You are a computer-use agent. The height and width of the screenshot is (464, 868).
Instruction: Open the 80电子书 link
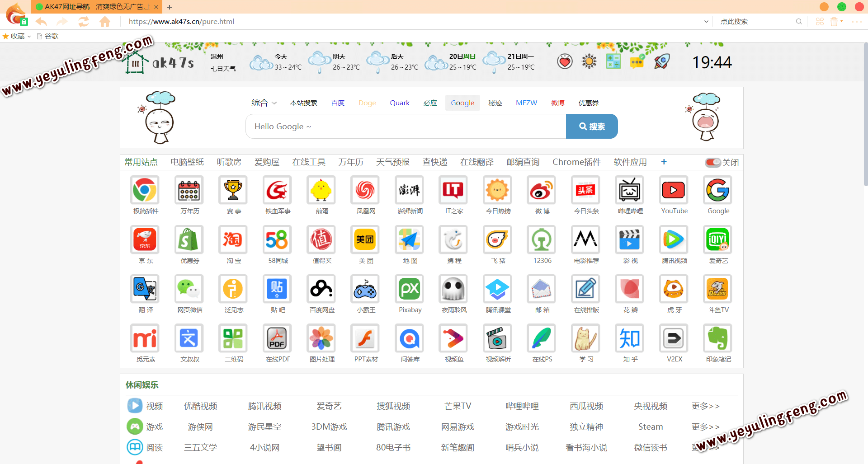pyautogui.click(x=393, y=448)
